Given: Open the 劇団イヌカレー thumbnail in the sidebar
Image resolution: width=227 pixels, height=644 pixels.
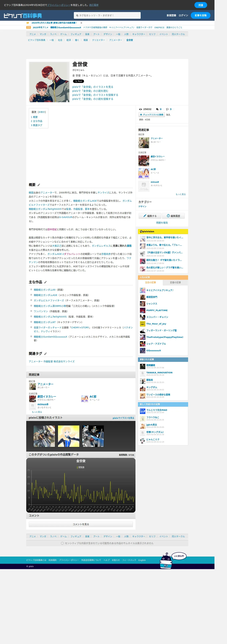Looking at the screenshot, I should [x=144, y=161].
